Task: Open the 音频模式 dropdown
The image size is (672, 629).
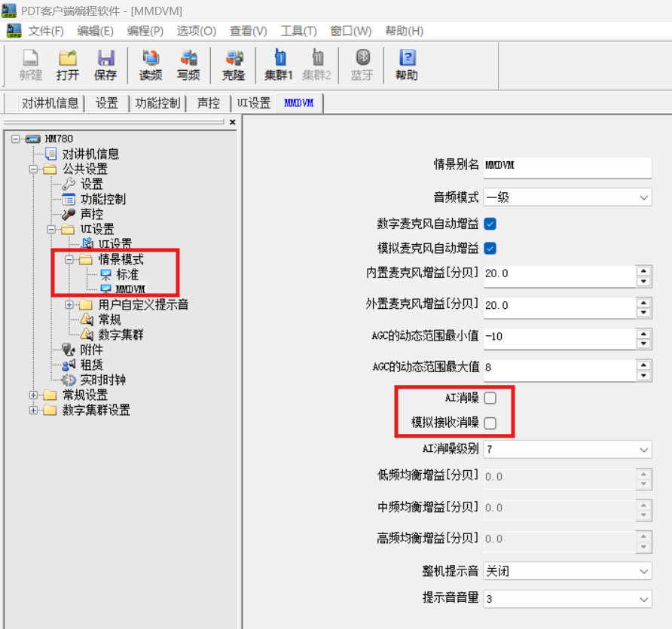Action: pyautogui.click(x=567, y=197)
